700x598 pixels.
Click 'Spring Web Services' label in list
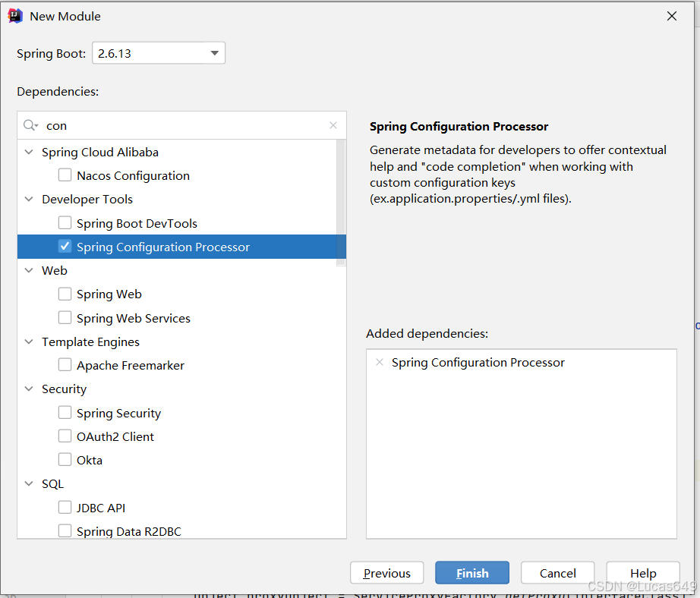[134, 318]
